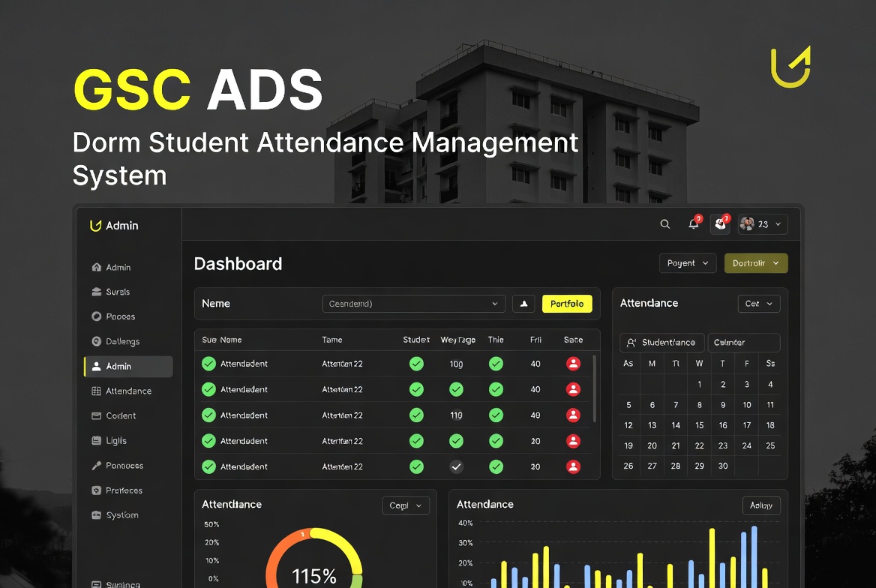Open the Systom sidebar menu item
Viewport: 876px width, 588px height.
click(128, 515)
